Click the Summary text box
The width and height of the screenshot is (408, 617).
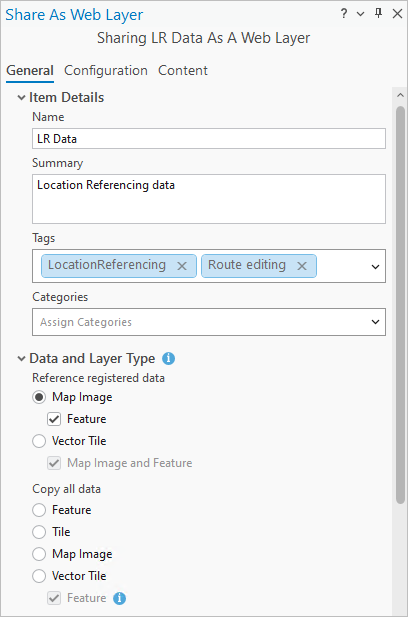(x=209, y=199)
